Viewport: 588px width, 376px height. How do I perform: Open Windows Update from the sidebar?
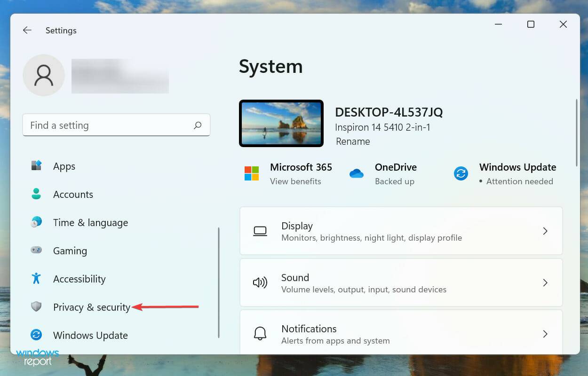(90, 335)
